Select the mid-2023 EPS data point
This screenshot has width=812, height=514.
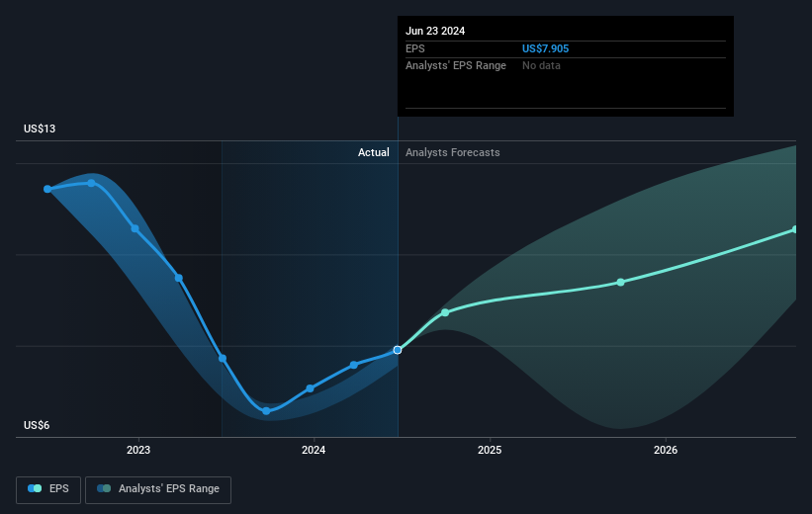coord(223,358)
